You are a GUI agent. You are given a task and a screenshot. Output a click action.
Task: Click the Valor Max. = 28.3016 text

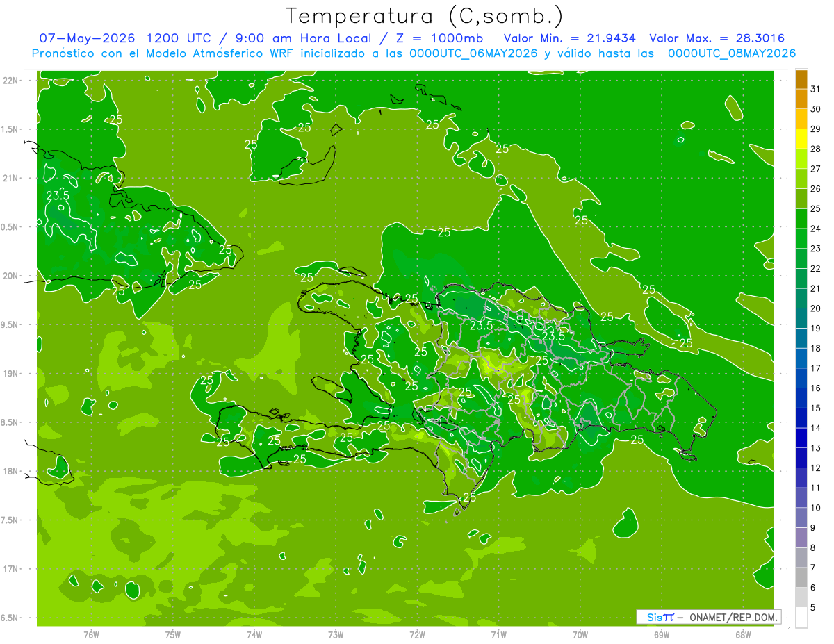tap(717, 39)
